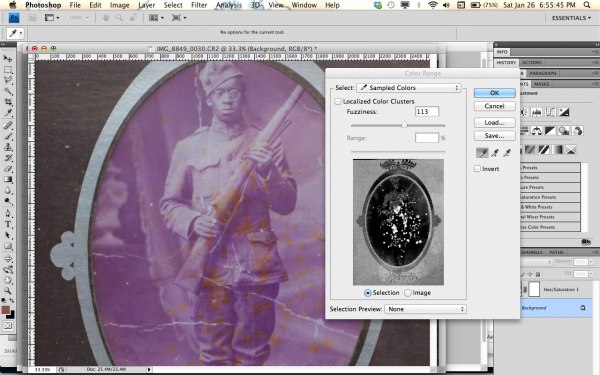This screenshot has width=600, height=375.
Task: Add a Color Balance adjustment
Action: tap(536, 131)
